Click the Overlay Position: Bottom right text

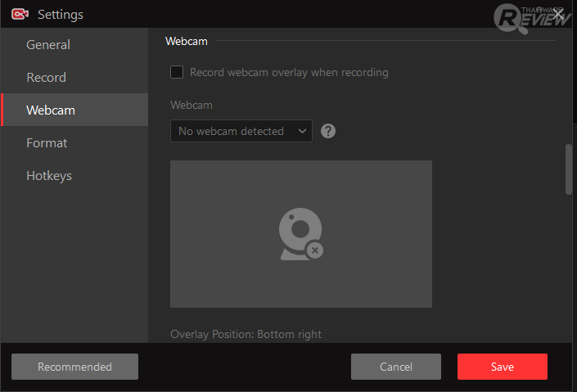[246, 334]
